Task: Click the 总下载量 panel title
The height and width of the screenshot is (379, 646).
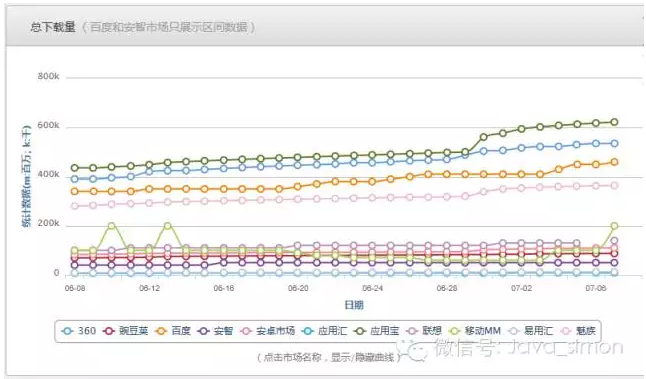Action: 53,27
